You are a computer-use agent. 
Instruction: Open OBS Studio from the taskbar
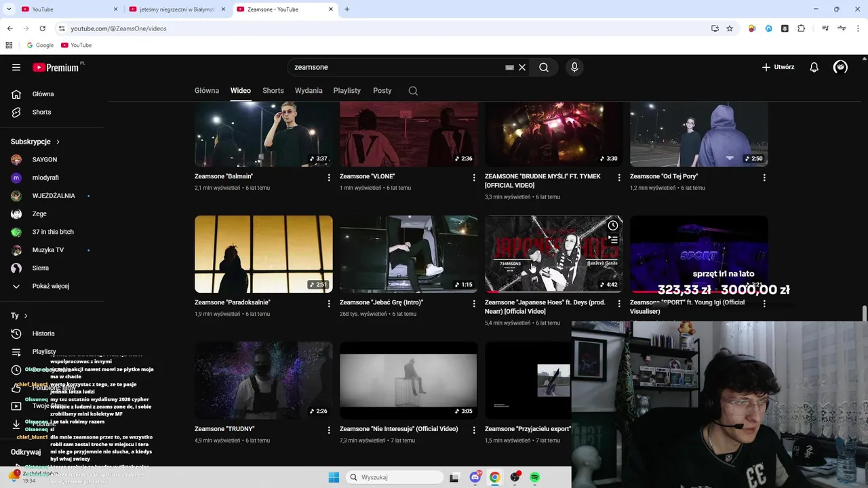pos(515,477)
